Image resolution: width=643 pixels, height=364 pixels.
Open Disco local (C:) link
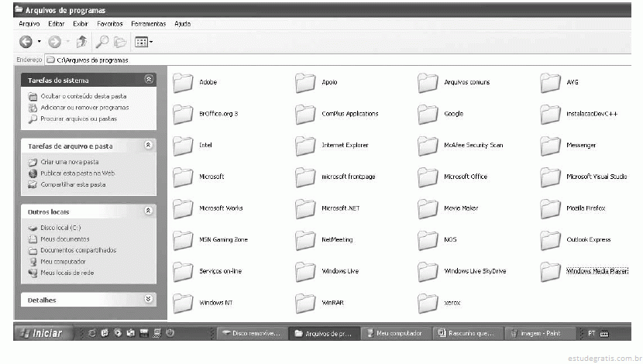tap(60, 228)
